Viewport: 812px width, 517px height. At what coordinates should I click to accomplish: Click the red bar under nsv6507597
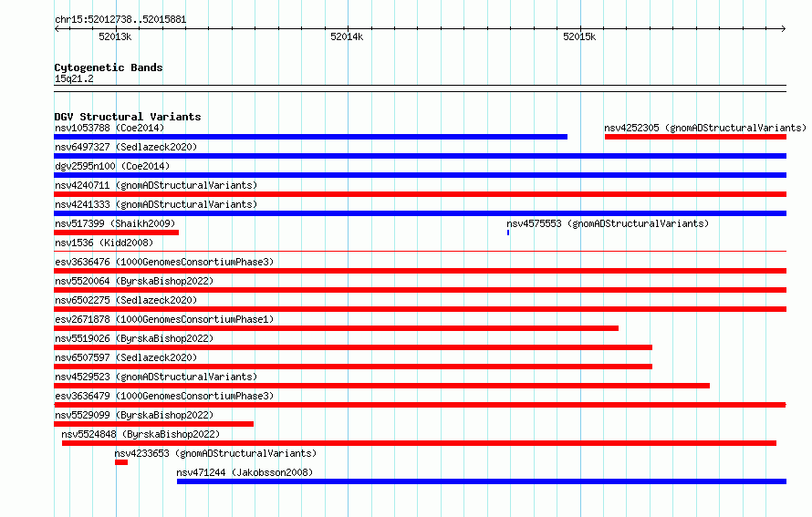click(353, 367)
